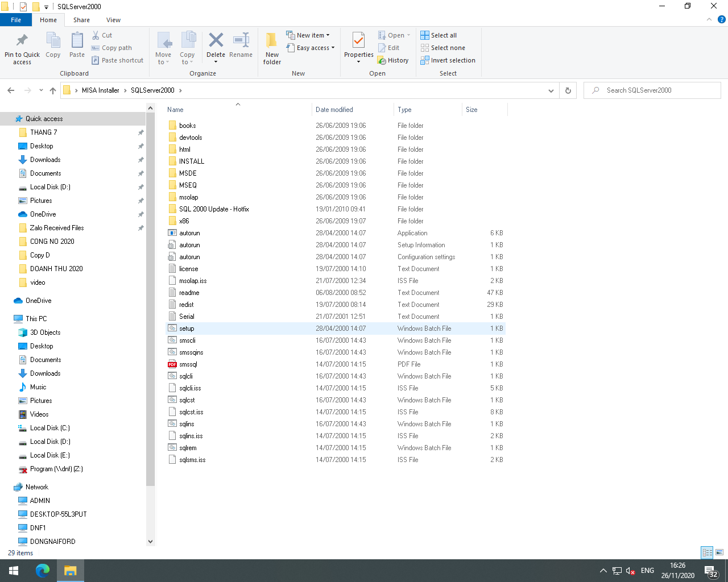728x582 pixels.
Task: Click Paste shortcut in the ribbon
Action: click(118, 60)
